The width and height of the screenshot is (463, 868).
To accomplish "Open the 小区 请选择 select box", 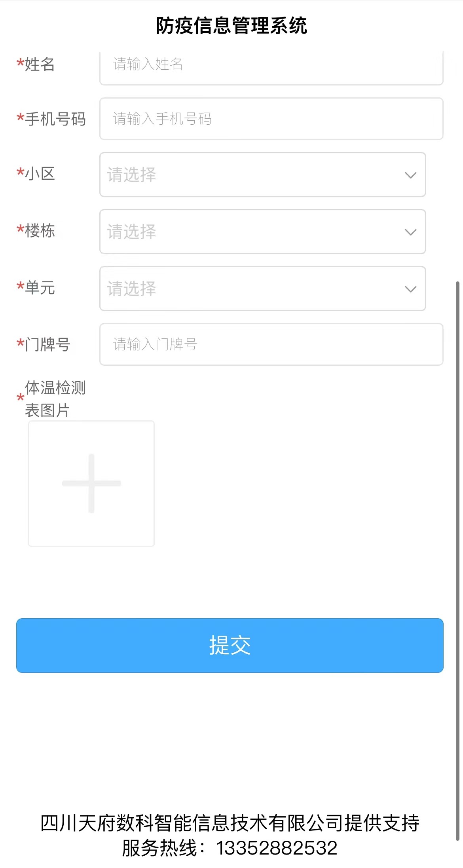I will pos(263,175).
